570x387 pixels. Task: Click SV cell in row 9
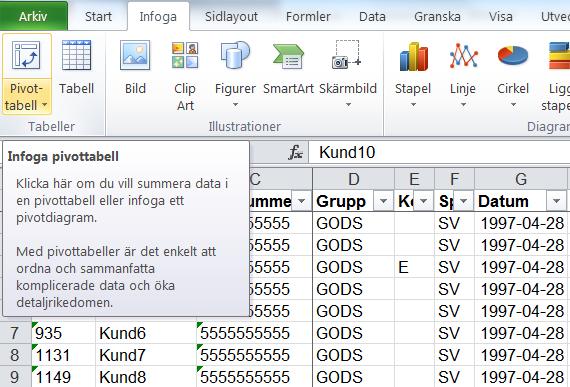click(455, 377)
